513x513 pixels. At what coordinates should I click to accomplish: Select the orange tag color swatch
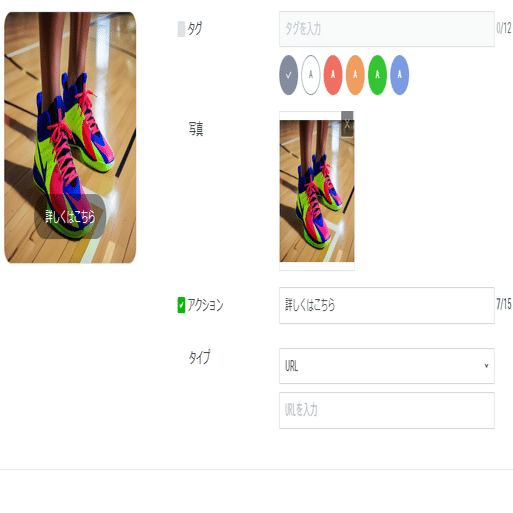(x=355, y=75)
